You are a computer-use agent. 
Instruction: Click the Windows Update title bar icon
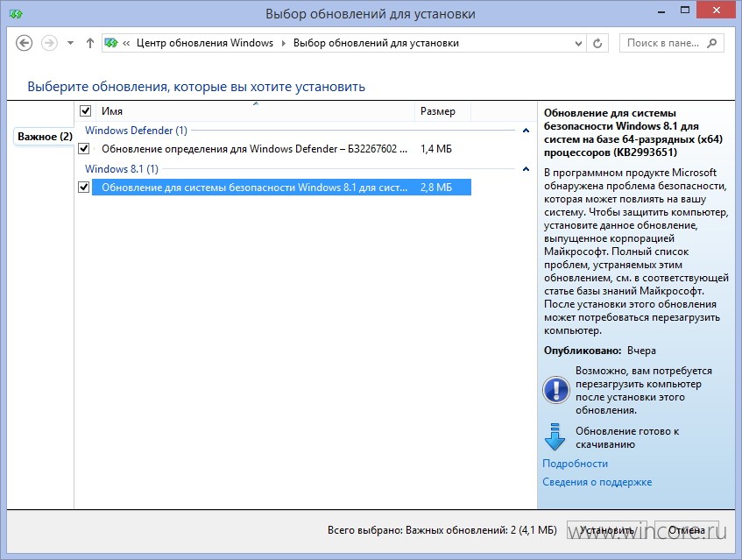click(16, 14)
